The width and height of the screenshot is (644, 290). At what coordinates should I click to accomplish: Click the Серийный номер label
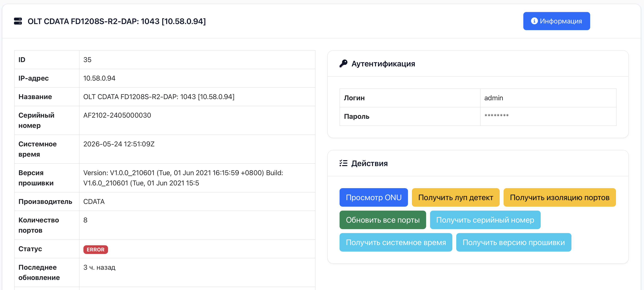tap(36, 120)
